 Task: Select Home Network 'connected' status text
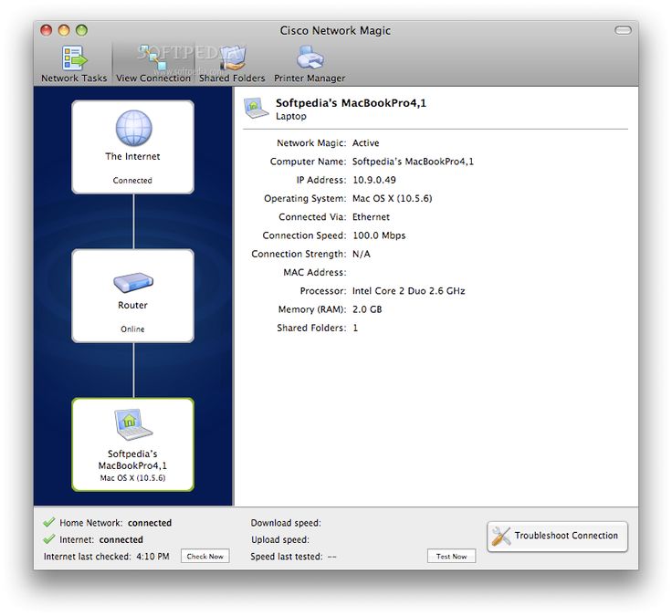[150, 523]
